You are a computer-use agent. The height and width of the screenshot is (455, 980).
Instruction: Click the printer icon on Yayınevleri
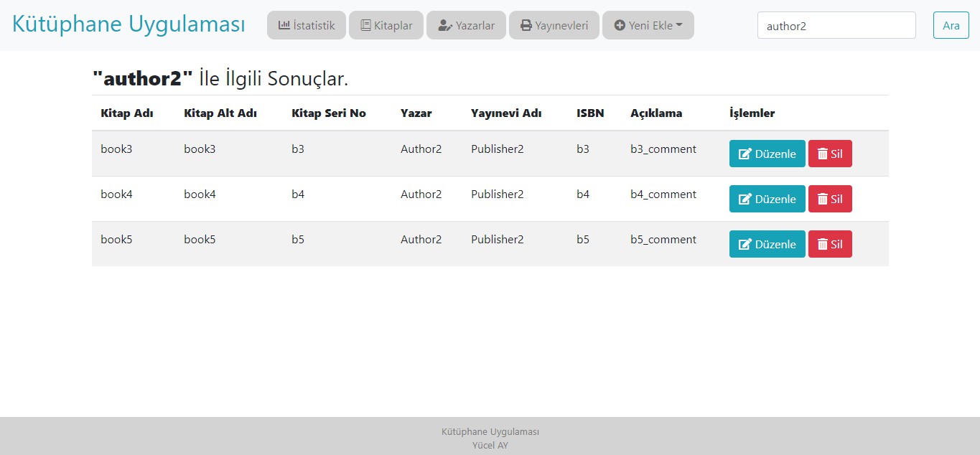(x=526, y=26)
